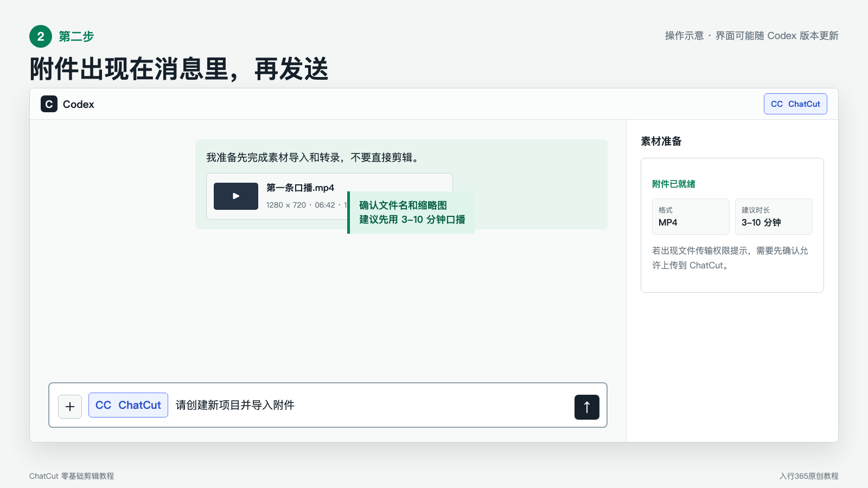The width and height of the screenshot is (868, 488).
Task: Click the 格式 MP4 info card
Action: 691,216
